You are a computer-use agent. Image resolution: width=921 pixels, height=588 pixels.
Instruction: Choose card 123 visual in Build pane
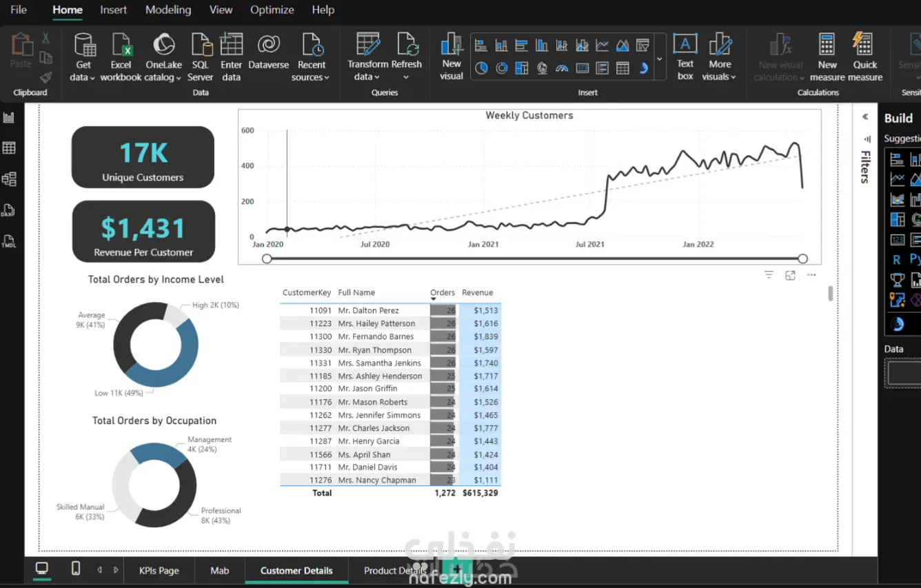[897, 239]
